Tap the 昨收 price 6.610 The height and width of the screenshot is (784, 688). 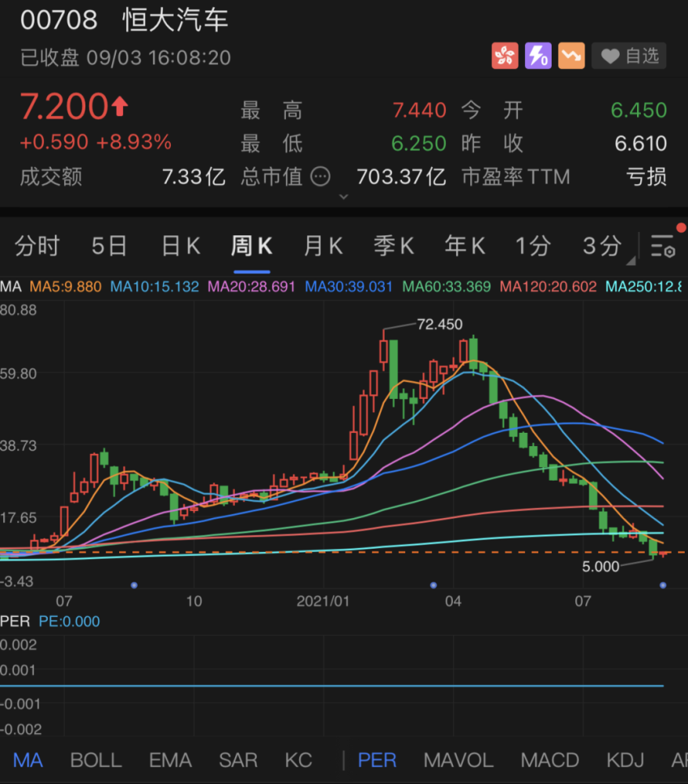tap(640, 143)
